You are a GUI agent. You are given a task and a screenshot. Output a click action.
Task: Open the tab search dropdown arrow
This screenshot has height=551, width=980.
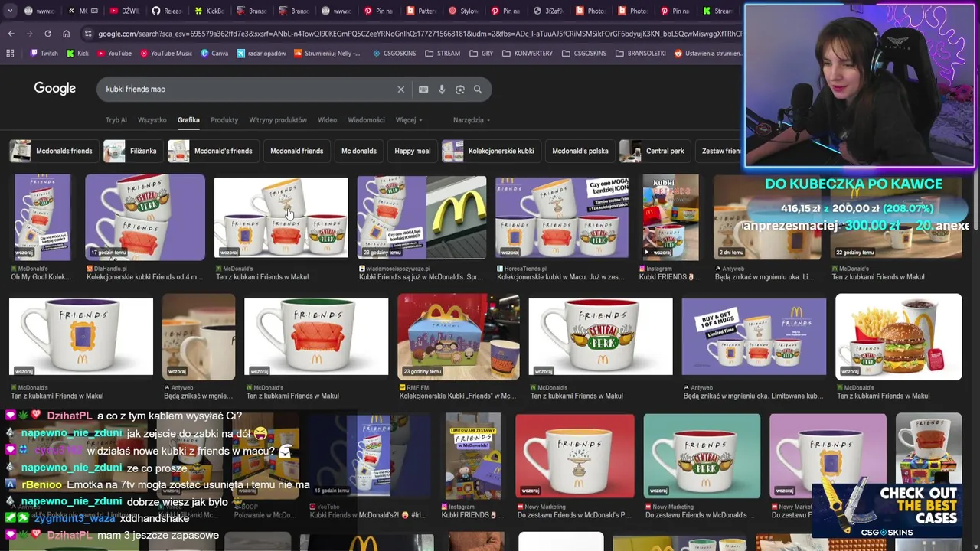(x=10, y=11)
